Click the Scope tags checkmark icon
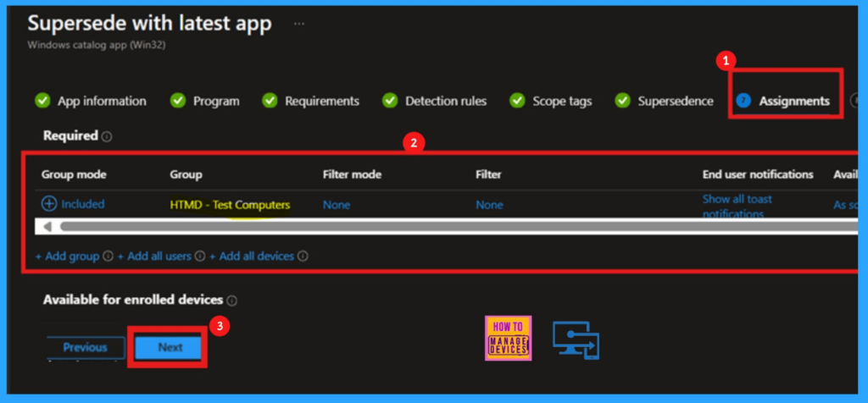Image resolution: width=868 pixels, height=403 pixels. click(x=517, y=101)
